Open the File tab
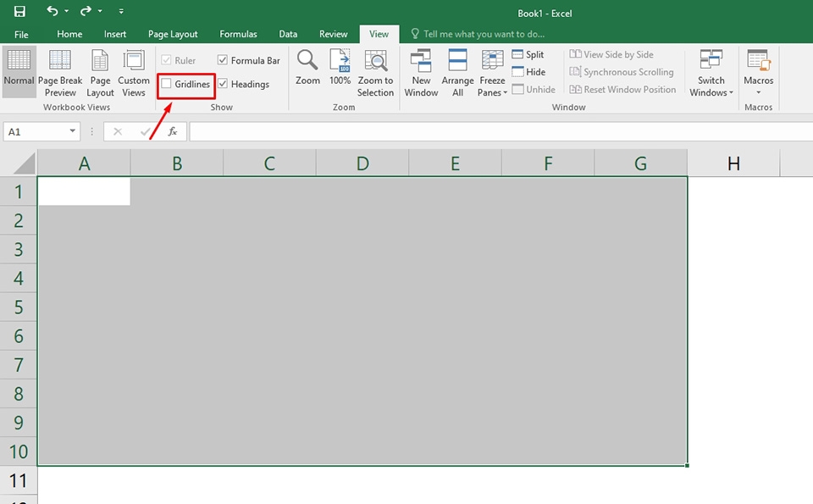Viewport: 813px width, 504px height. [21, 34]
